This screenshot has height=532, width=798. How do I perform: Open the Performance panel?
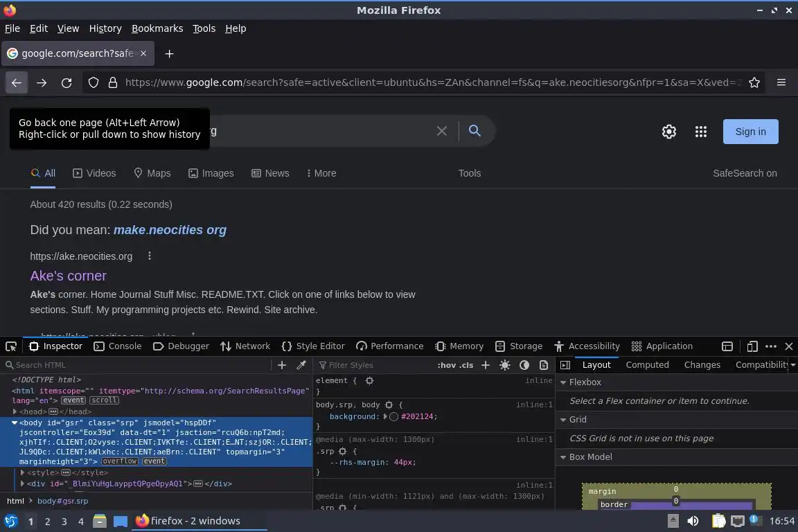[389, 346]
